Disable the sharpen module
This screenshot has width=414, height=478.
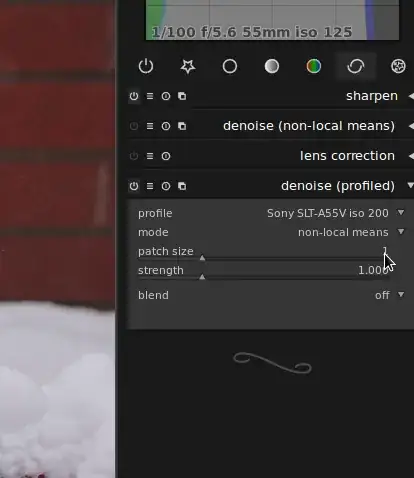tap(134, 96)
